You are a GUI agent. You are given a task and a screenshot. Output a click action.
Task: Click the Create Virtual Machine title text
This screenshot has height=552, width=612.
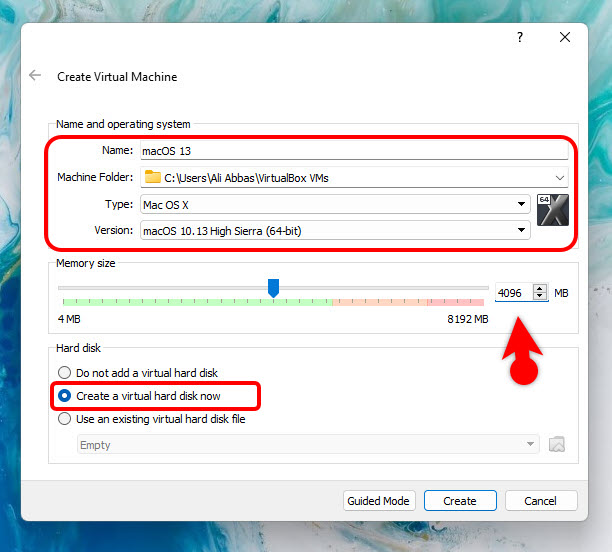click(x=117, y=77)
